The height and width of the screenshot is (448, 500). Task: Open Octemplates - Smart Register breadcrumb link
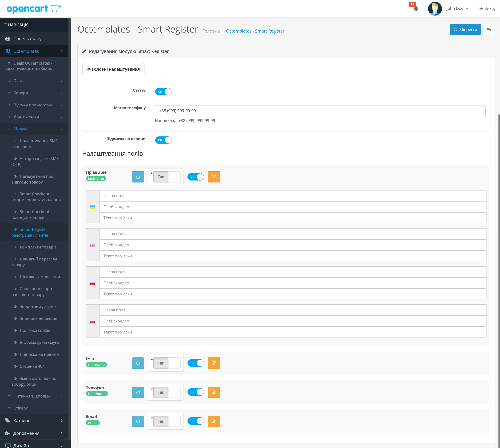(x=255, y=31)
